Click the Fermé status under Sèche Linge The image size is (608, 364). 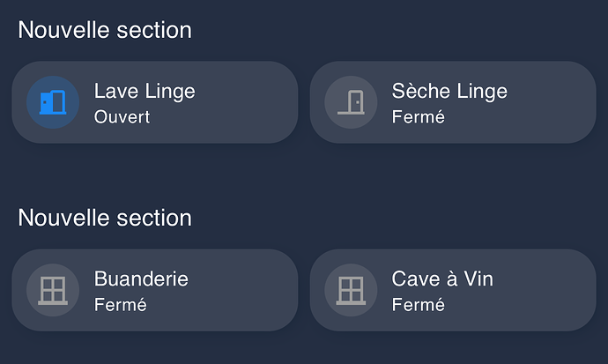click(418, 117)
